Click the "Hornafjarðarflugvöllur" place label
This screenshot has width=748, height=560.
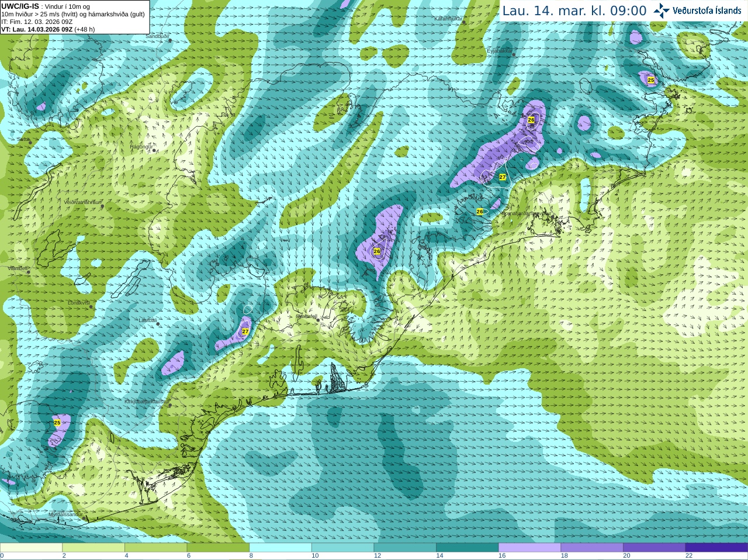[525, 213]
